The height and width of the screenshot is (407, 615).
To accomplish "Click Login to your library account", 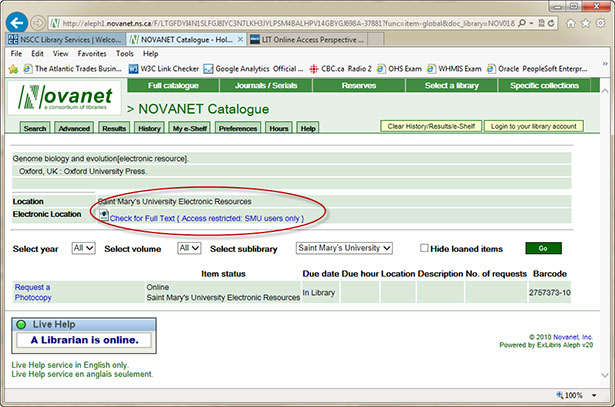I will pos(532,126).
